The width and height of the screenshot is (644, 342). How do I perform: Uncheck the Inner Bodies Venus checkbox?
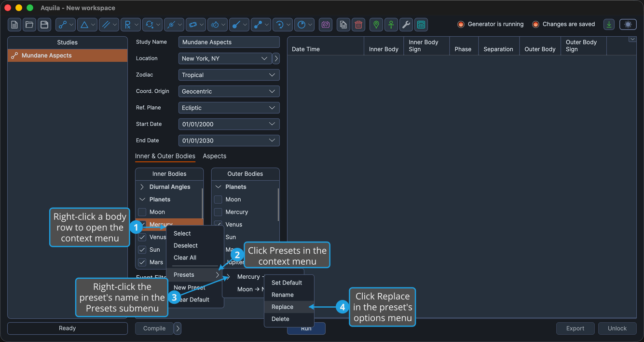142,237
